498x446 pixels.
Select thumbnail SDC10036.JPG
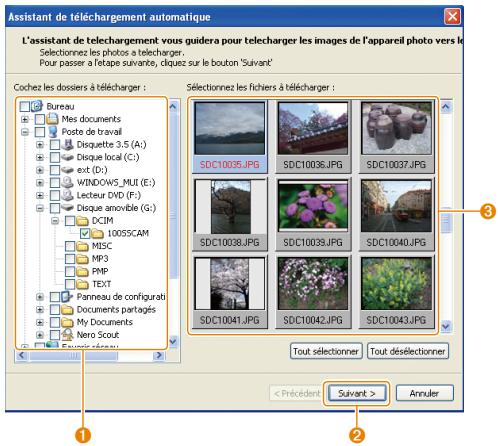point(313,137)
